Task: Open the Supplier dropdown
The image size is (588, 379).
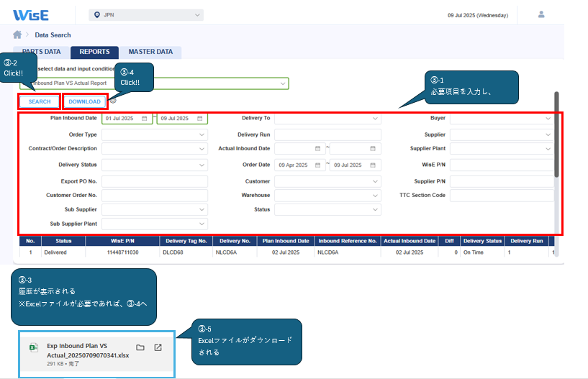Action: [x=548, y=134]
